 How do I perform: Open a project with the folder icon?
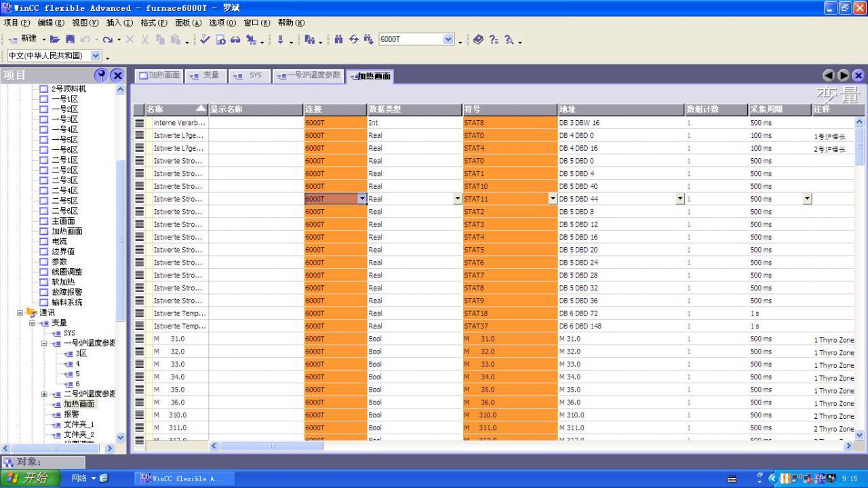[x=54, y=39]
